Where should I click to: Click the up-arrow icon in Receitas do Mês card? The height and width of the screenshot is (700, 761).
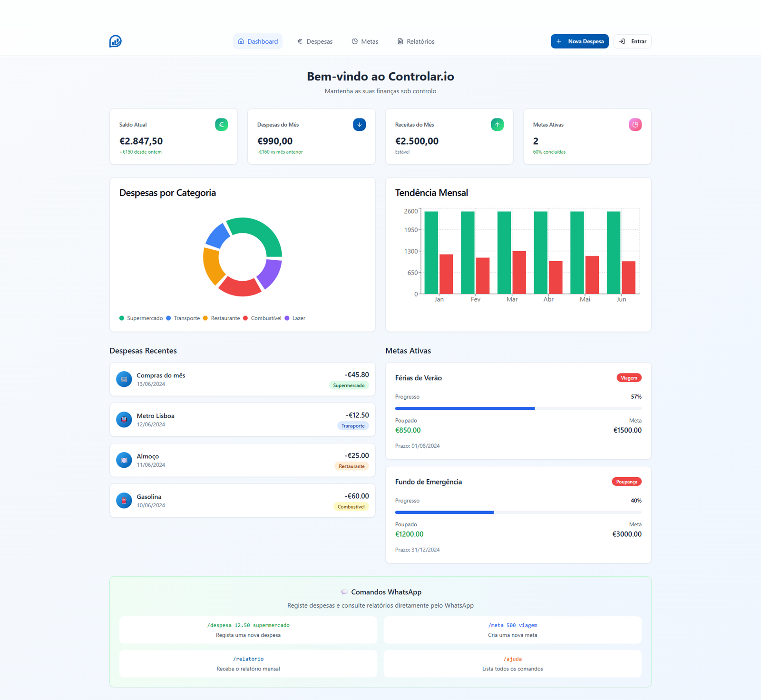coord(497,125)
